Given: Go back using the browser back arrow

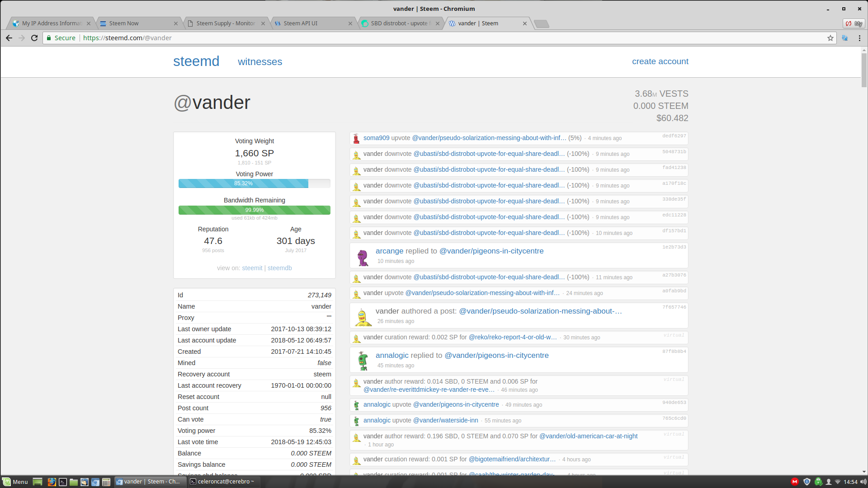Looking at the screenshot, I should click(9, 38).
